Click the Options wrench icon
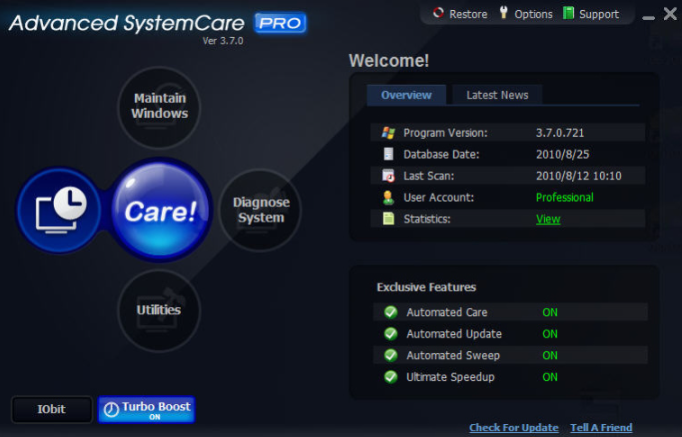Screen dimensions: 682x437 (503, 13)
